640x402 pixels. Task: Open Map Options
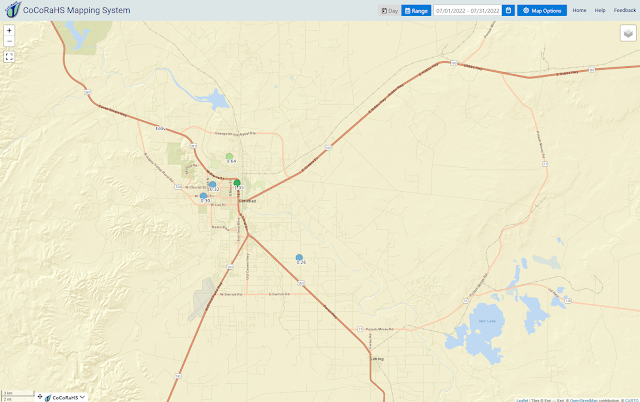tap(542, 11)
